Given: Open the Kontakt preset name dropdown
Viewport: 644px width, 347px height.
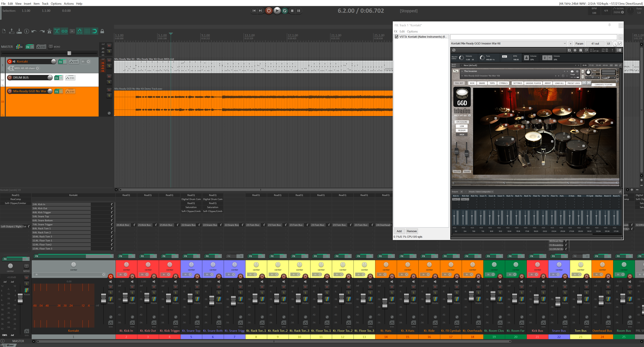Looking at the screenshot, I should click(565, 43).
